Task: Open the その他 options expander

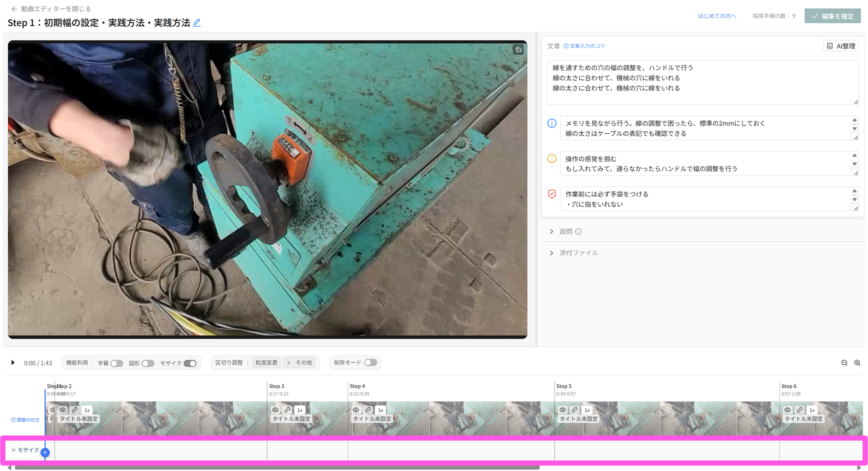Action: pos(300,363)
